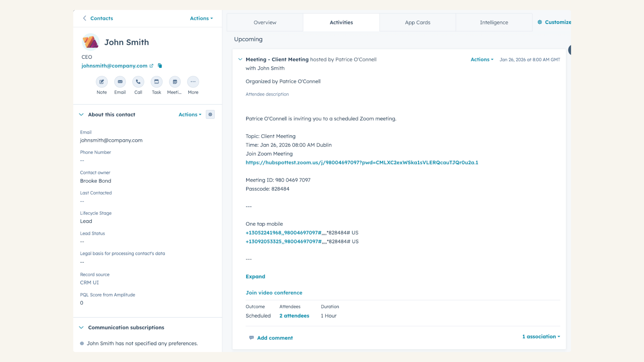Create a note for John Smith
Image resolution: width=644 pixels, height=362 pixels.
102,82
